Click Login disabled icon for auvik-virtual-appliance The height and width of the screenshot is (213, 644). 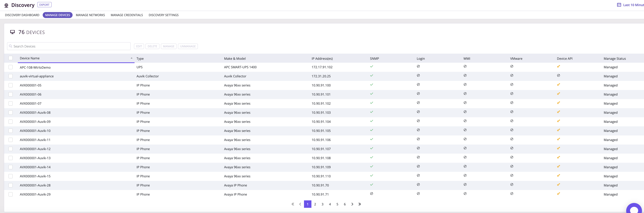(x=418, y=76)
